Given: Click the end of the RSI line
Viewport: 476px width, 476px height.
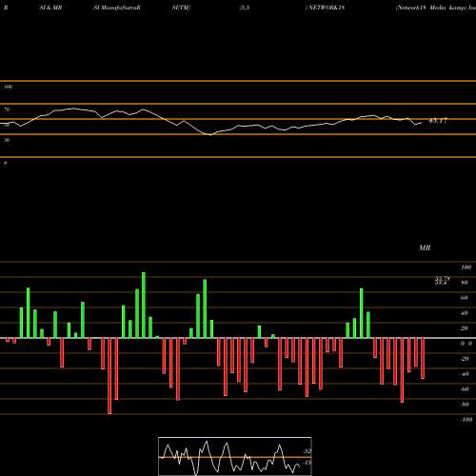Looking at the screenshot, I should coord(422,123).
